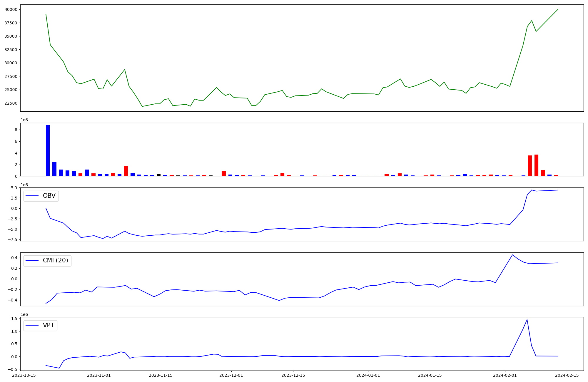Screen dimensions: 588x382
Task: Click the tallest blue volume bar
Action: (48, 150)
